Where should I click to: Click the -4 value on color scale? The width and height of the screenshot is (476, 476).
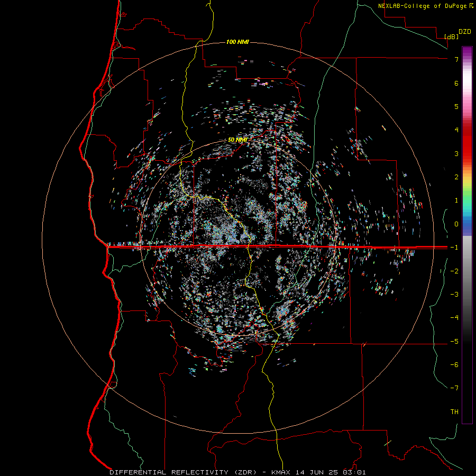(454, 318)
